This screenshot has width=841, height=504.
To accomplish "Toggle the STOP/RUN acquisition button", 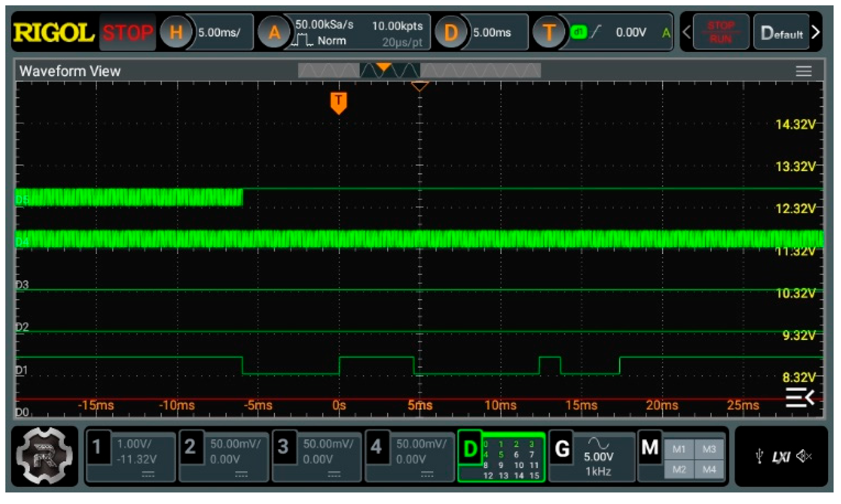I will coord(721,32).
